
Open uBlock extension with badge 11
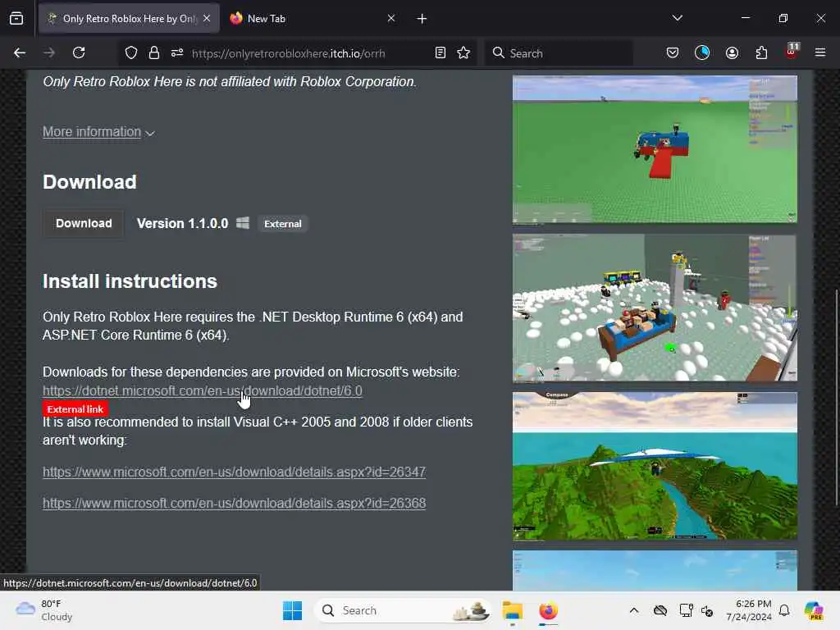pos(792,52)
